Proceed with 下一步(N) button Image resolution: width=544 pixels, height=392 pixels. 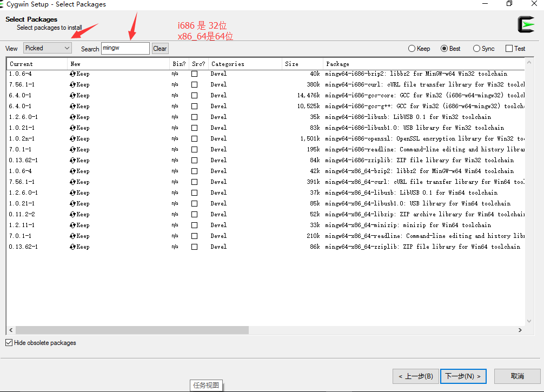[x=463, y=376]
